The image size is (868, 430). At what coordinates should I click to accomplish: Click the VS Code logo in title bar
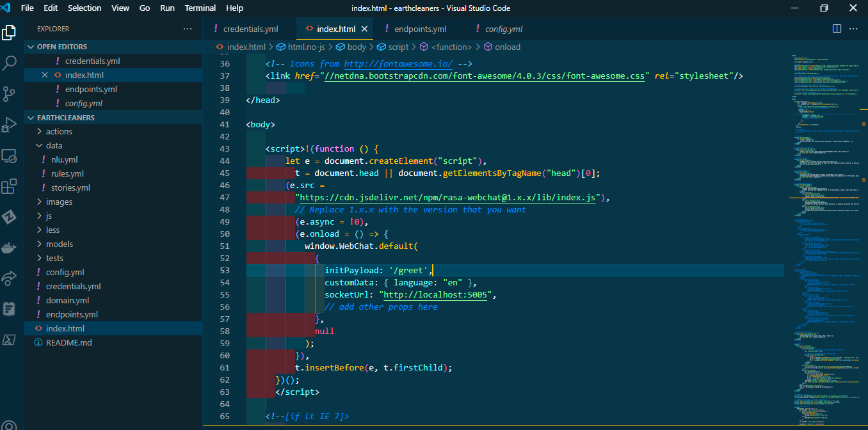click(7, 8)
